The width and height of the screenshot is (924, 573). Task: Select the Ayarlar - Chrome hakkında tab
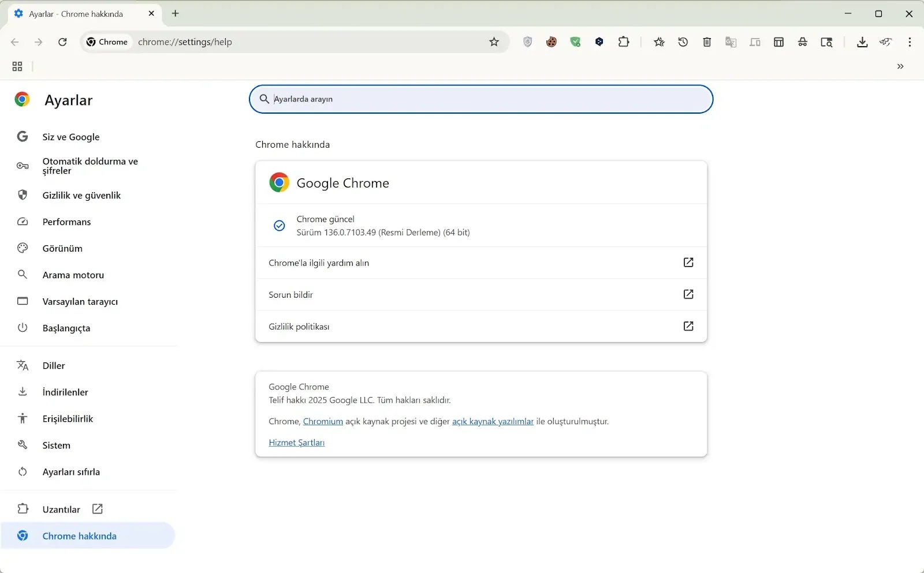(85, 14)
